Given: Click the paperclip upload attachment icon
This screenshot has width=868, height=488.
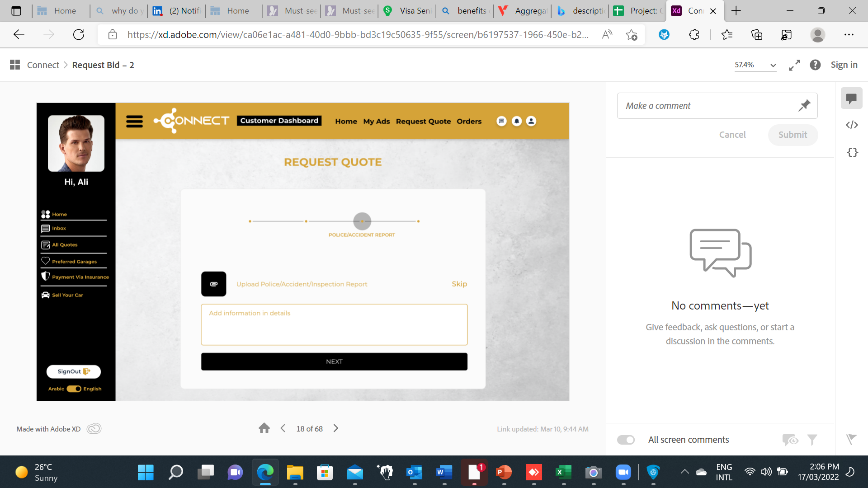Looking at the screenshot, I should [x=213, y=284].
